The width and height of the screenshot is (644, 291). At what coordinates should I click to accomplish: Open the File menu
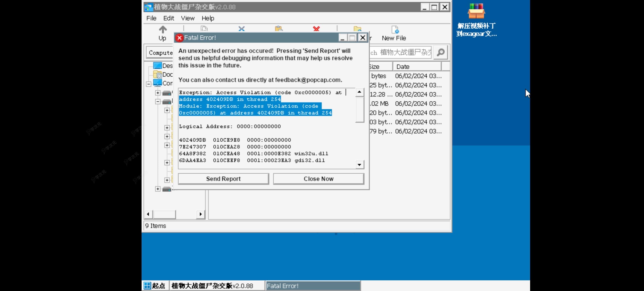151,18
